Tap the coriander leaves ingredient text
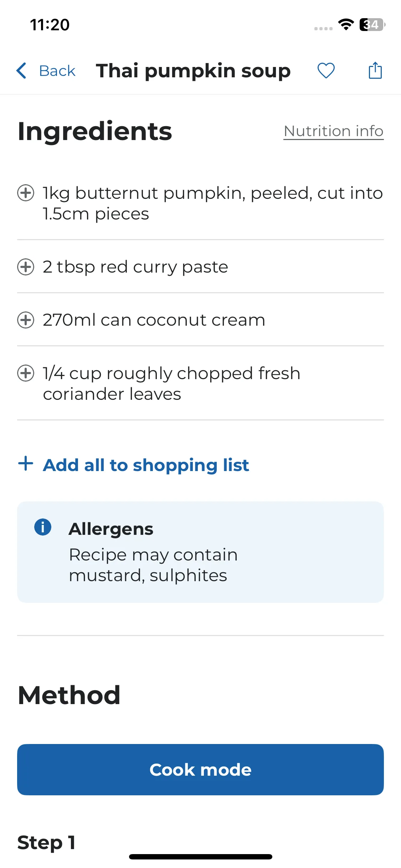 [171, 383]
